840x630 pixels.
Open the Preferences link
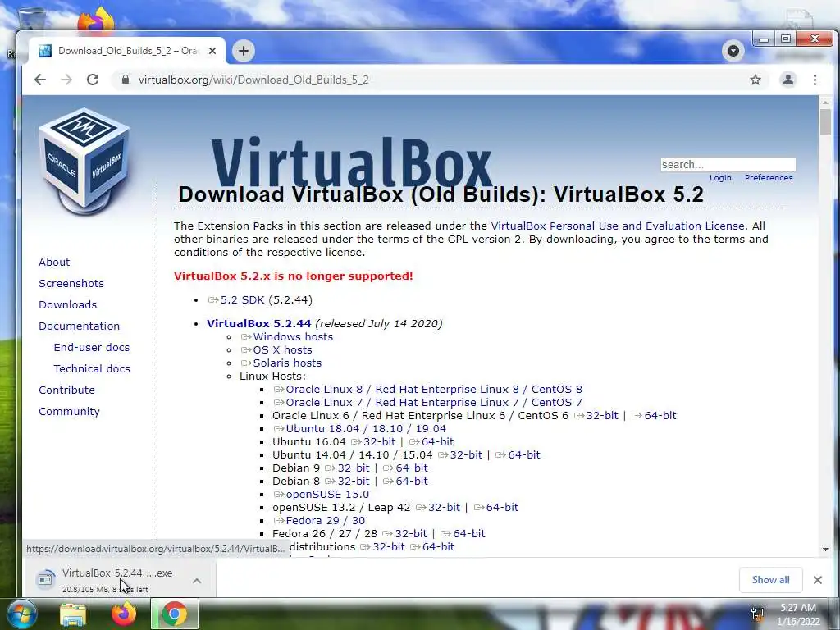[768, 178]
